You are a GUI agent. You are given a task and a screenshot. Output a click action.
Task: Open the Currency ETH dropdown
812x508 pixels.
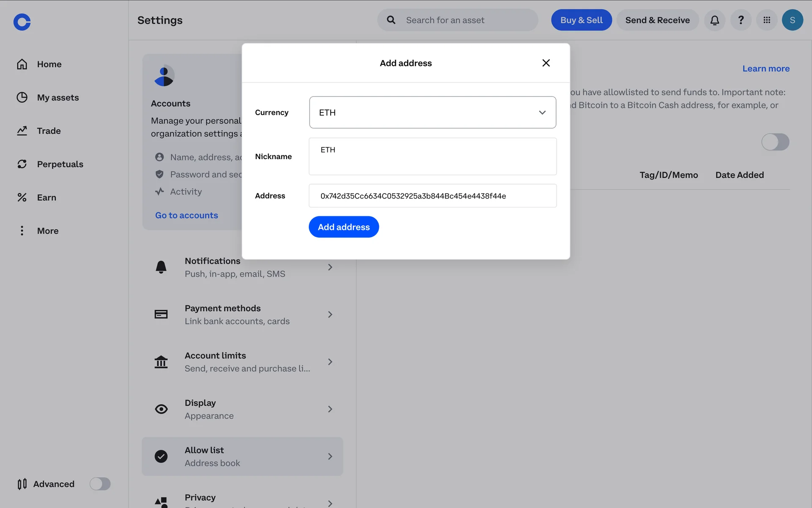tap(432, 113)
